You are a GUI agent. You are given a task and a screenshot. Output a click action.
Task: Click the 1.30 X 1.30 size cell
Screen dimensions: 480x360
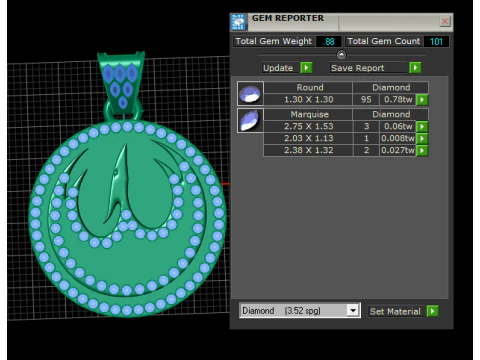(309, 99)
